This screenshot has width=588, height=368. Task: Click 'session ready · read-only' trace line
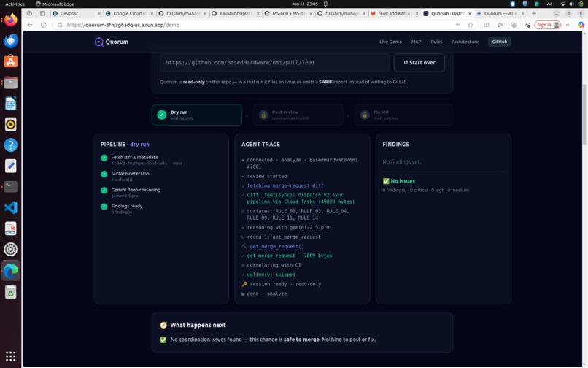click(285, 284)
